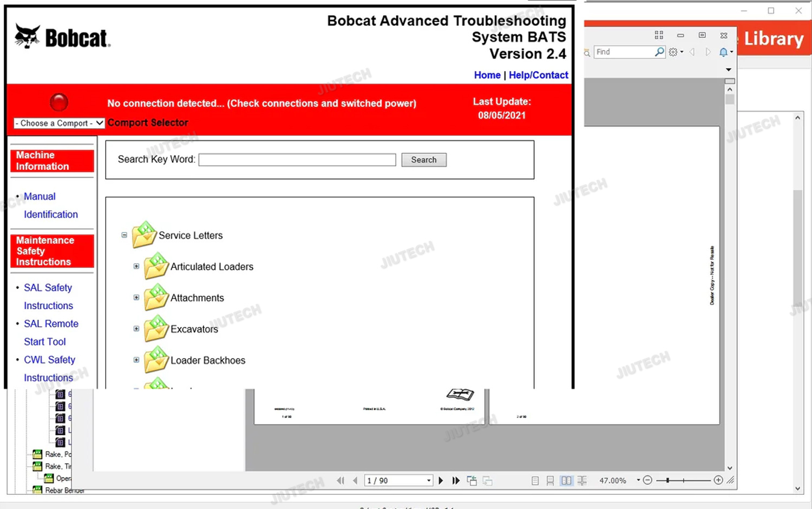Toggle two-page facing layout view
The height and width of the screenshot is (509, 812).
click(566, 480)
